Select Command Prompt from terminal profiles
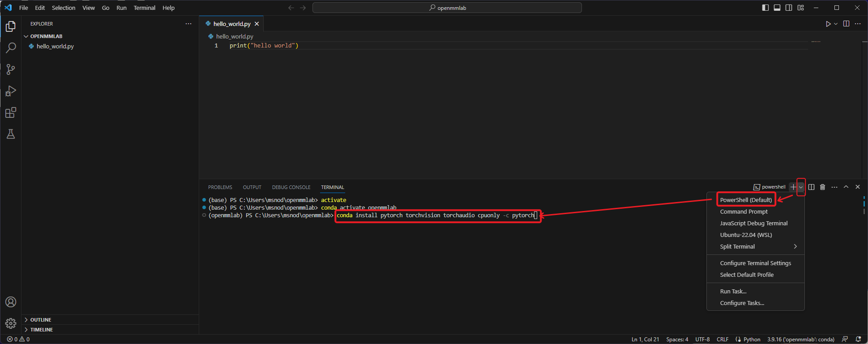The height and width of the screenshot is (344, 868). pyautogui.click(x=744, y=211)
